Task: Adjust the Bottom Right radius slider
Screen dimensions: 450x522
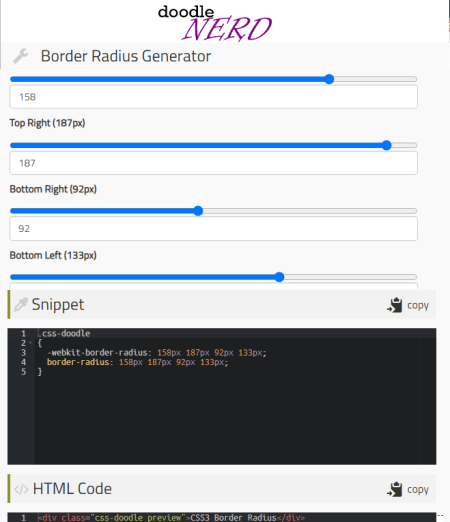Action: coord(213,211)
